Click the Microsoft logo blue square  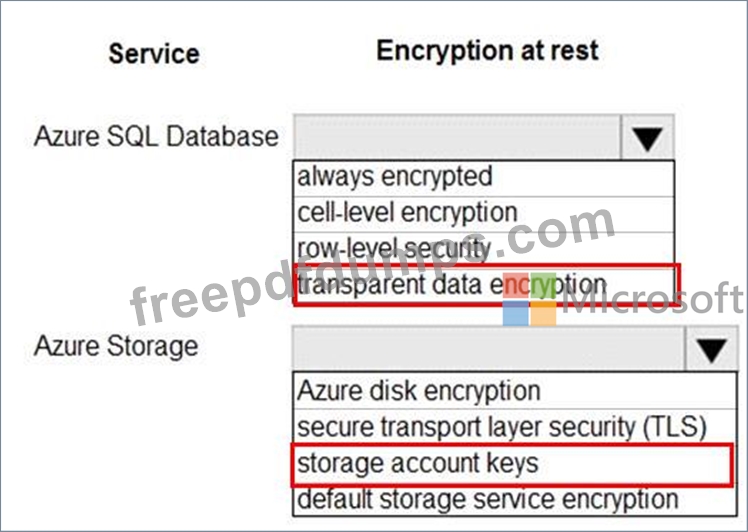click(516, 313)
